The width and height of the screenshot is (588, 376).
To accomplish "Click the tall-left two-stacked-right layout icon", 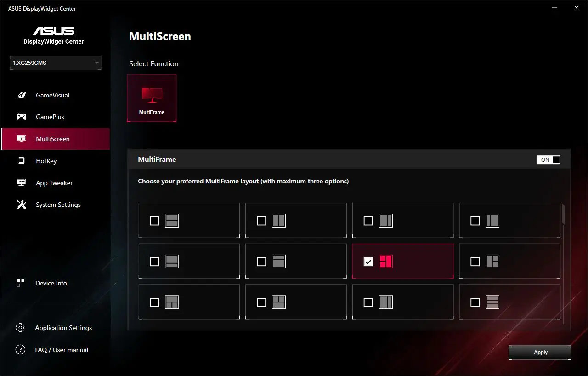I will click(x=492, y=262).
